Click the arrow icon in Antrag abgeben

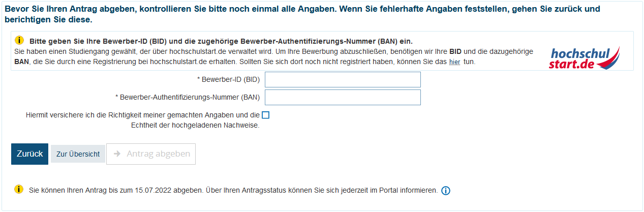pyautogui.click(x=117, y=154)
